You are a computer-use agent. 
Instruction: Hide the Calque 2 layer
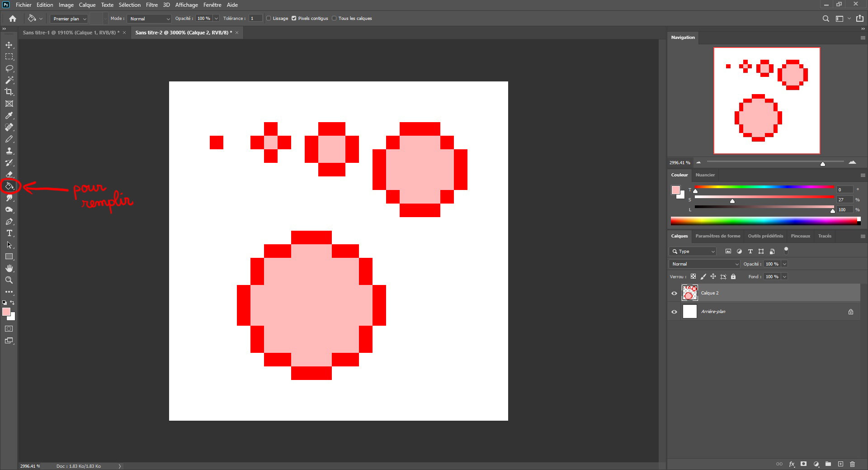point(674,293)
